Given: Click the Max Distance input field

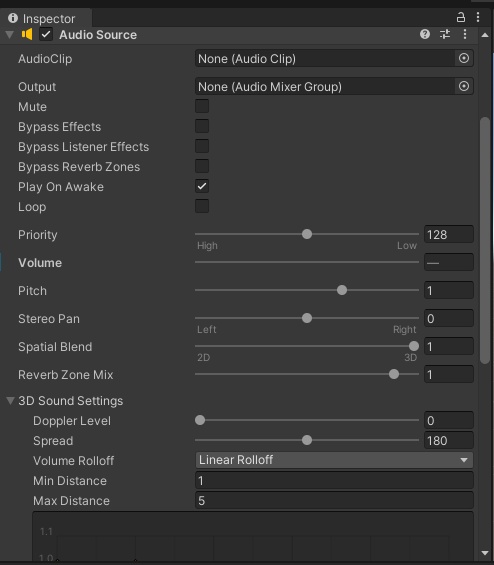Looking at the screenshot, I should (x=334, y=501).
